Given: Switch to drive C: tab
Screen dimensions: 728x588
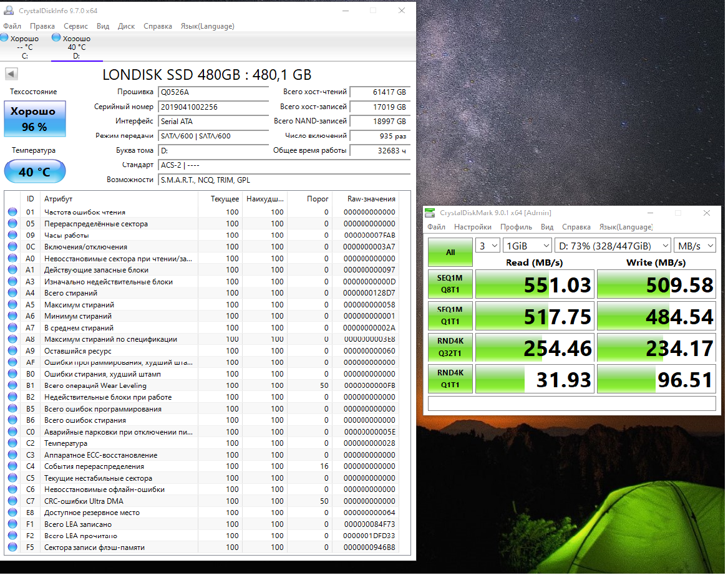Looking at the screenshot, I should (x=25, y=47).
